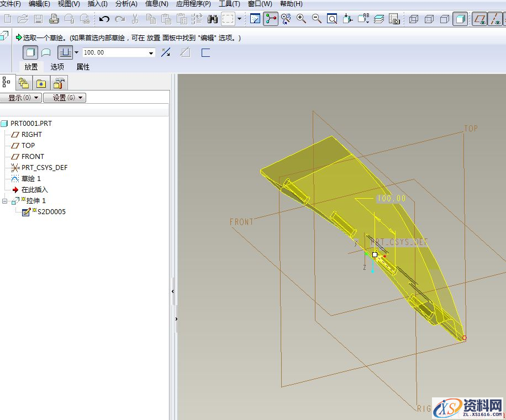Screen dimensions: 506x420
Task: Click the Undo arrow icon
Action: [104, 19]
